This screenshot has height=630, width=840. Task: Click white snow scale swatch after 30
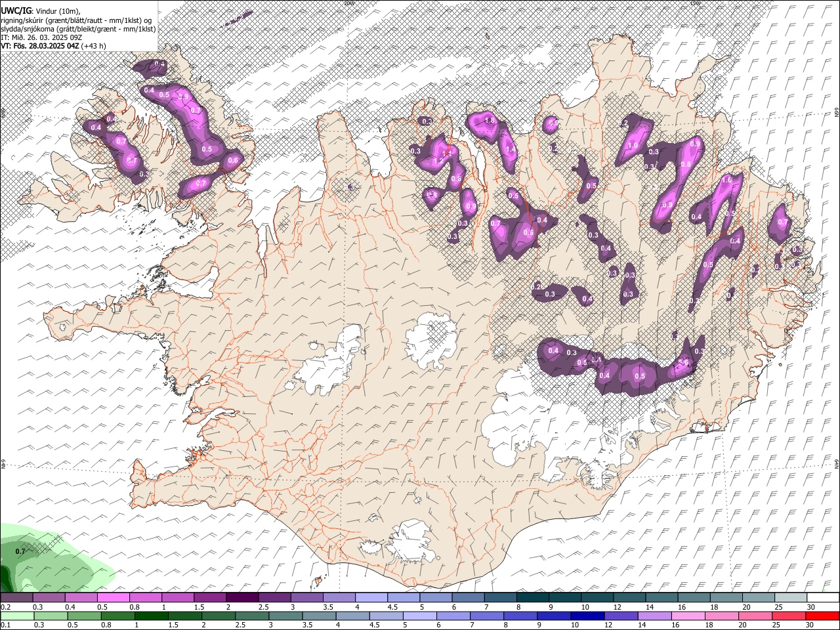coord(823,597)
